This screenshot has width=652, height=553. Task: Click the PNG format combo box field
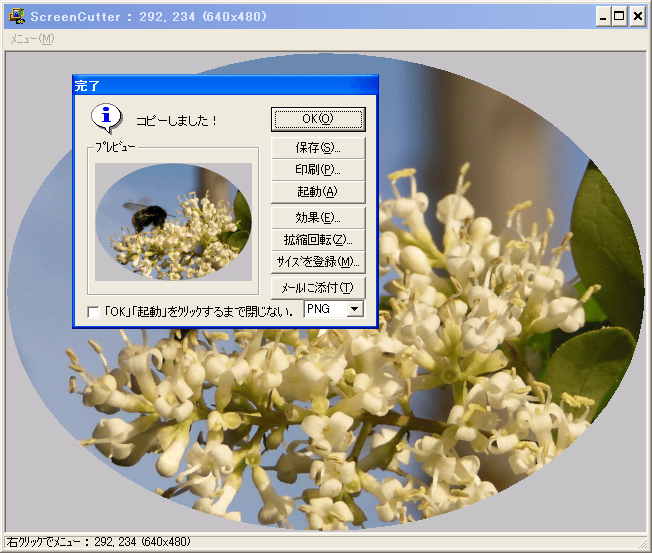[324, 310]
